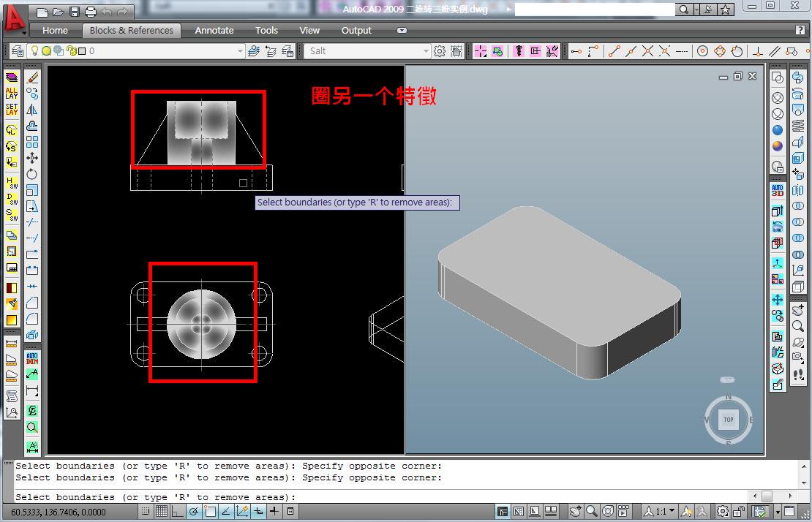Toggle Grid Display in status bar

(x=162, y=511)
